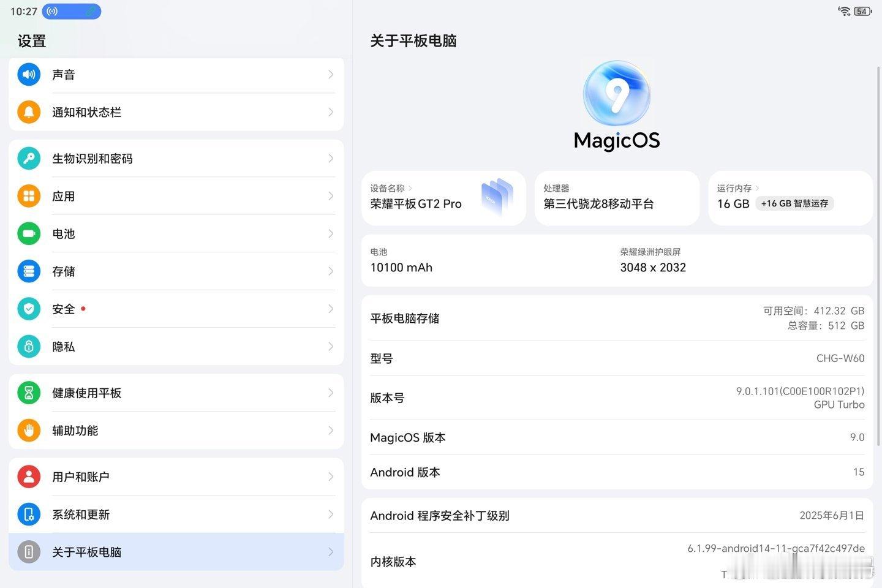This screenshot has height=588, width=882.
Task: Tap the Accessibility hand icon
Action: 29,431
